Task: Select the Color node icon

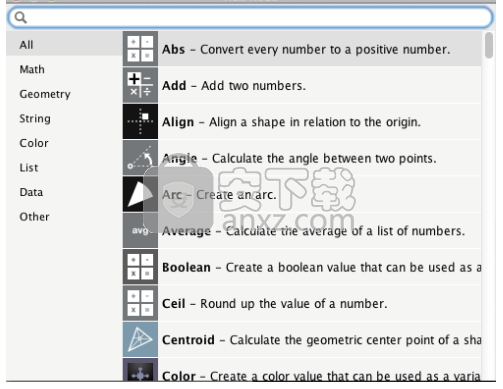Action: point(140,370)
